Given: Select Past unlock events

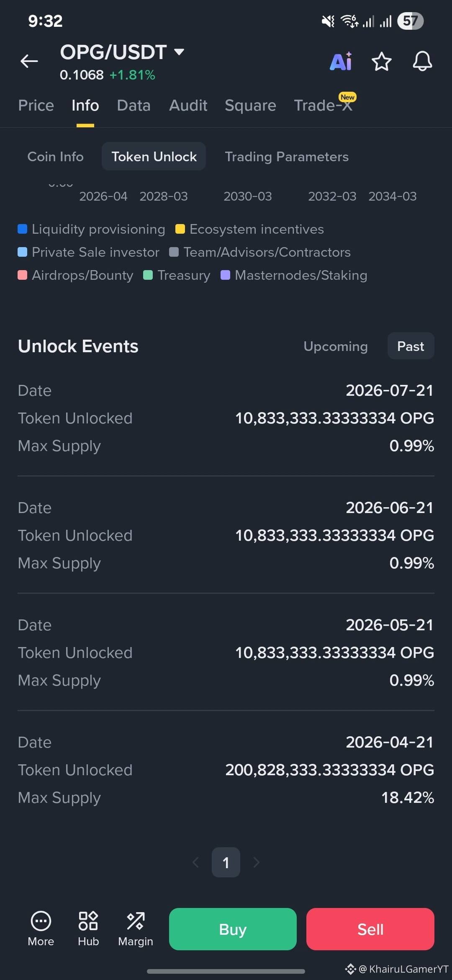Looking at the screenshot, I should coord(411,346).
